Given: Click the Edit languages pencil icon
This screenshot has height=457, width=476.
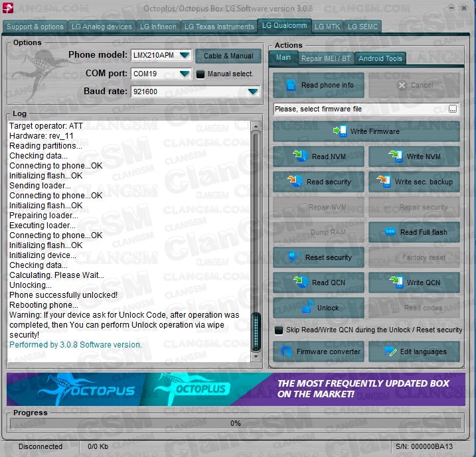Looking at the screenshot, I should [x=390, y=352].
